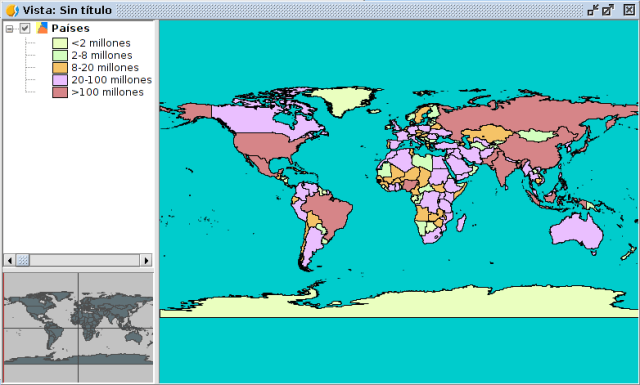Select the Países layer name
The height and width of the screenshot is (385, 640).
(70, 28)
